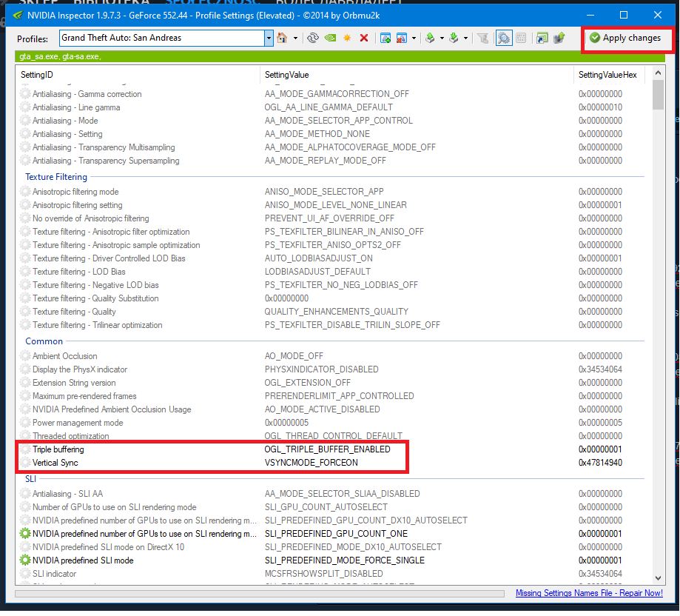680x616 pixels.
Task: Click the SettingID column header
Action: point(138,75)
